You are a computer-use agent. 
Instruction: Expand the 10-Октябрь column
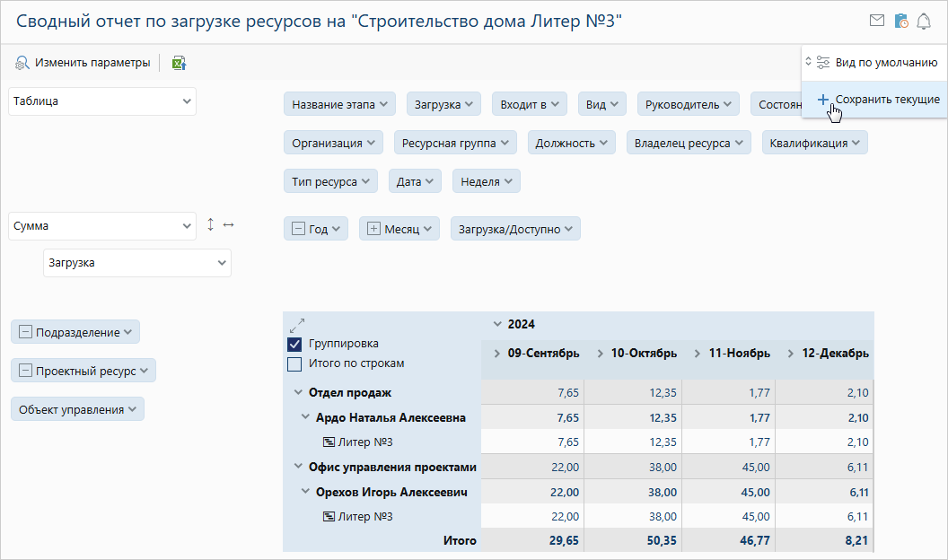[601, 354]
